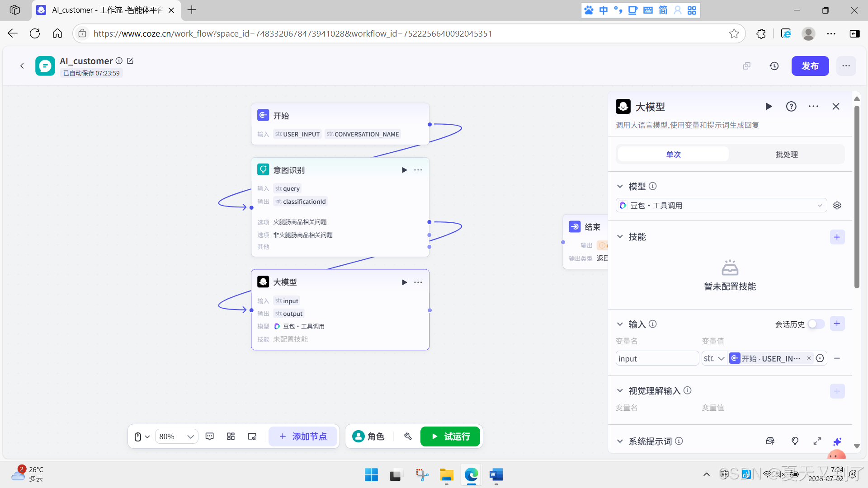Open the str. variable type dropdown
Image resolution: width=868 pixels, height=488 pixels.
(714, 358)
